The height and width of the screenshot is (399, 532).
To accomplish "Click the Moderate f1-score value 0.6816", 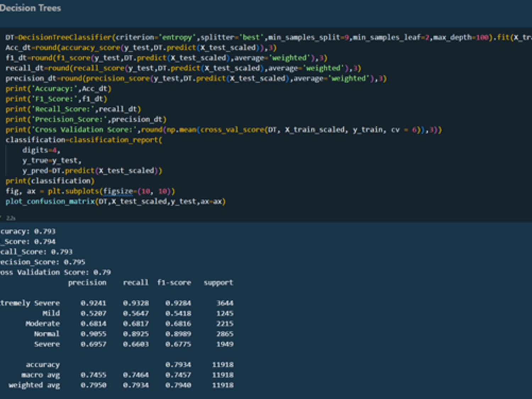I will (178, 324).
